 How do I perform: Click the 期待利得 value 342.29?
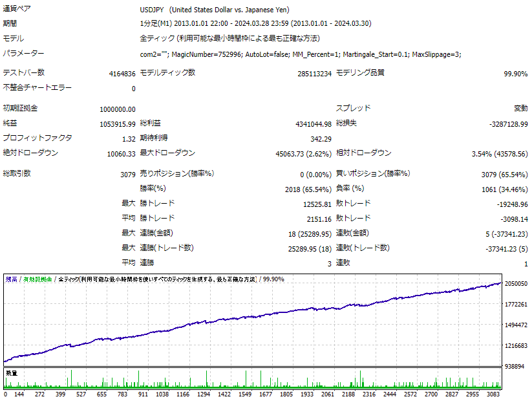pyautogui.click(x=321, y=138)
